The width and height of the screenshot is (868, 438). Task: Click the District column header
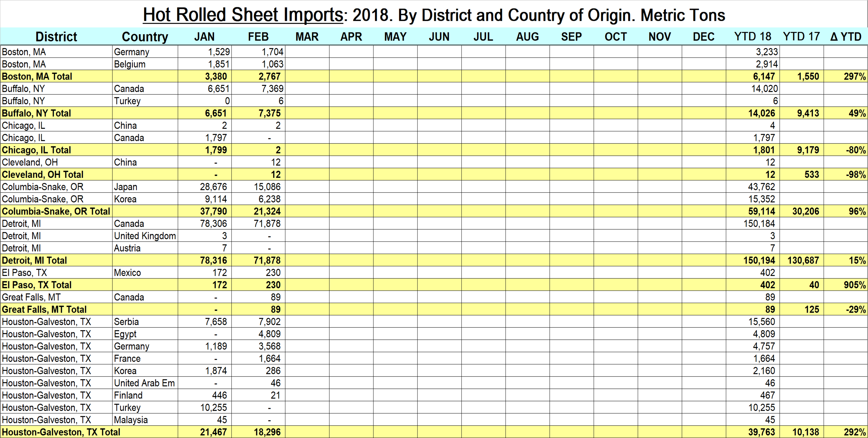(x=56, y=36)
